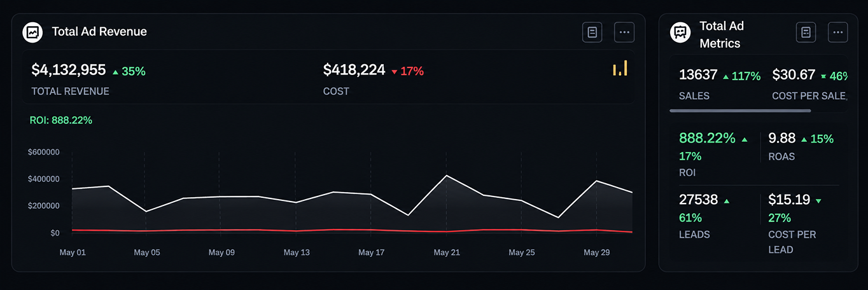Click the 117% sales change value
The height and width of the screenshot is (290, 868).
tap(746, 76)
